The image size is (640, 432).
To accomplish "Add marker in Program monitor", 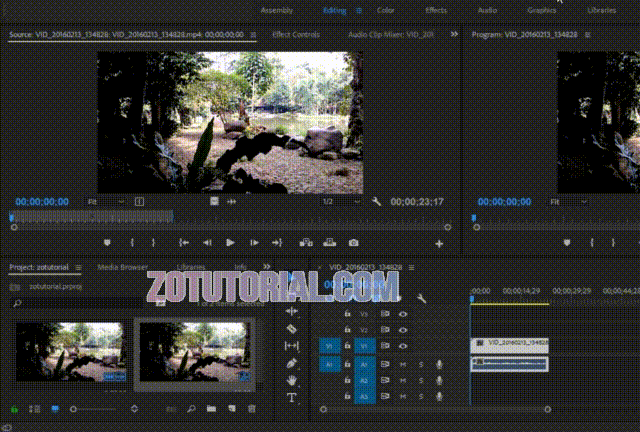I will pos(567,243).
